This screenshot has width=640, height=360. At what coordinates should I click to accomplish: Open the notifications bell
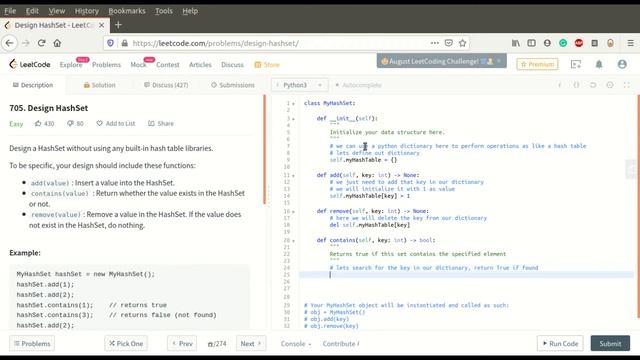(x=599, y=64)
